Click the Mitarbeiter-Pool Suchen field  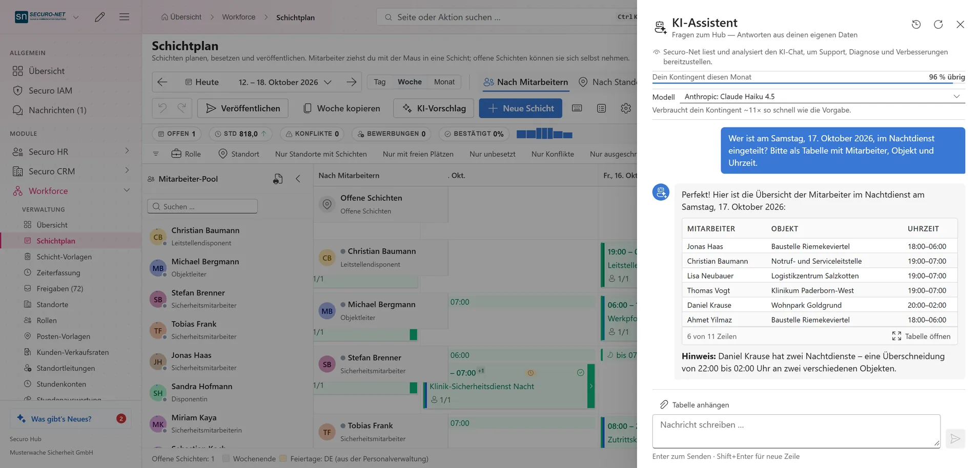tap(202, 206)
